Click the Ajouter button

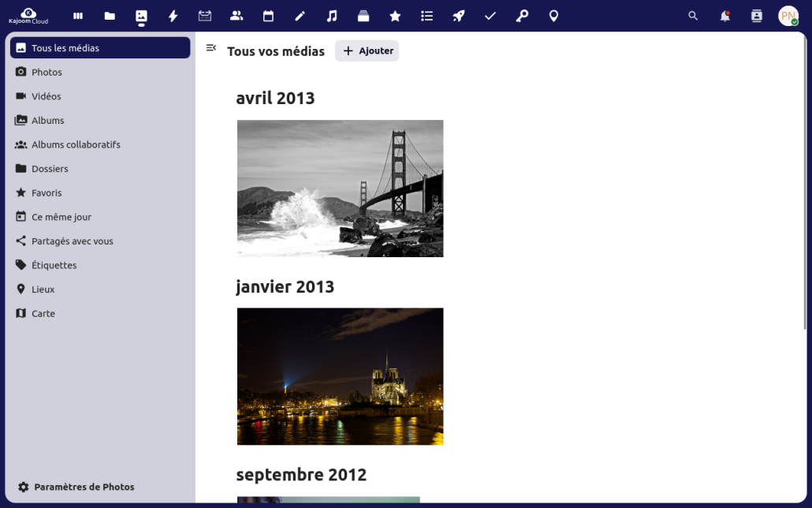(x=367, y=50)
